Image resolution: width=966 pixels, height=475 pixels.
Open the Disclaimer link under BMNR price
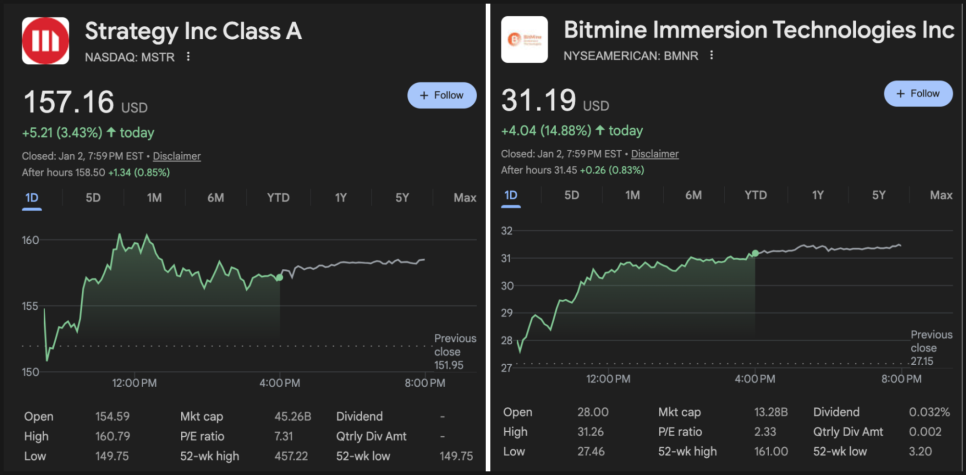tap(655, 154)
